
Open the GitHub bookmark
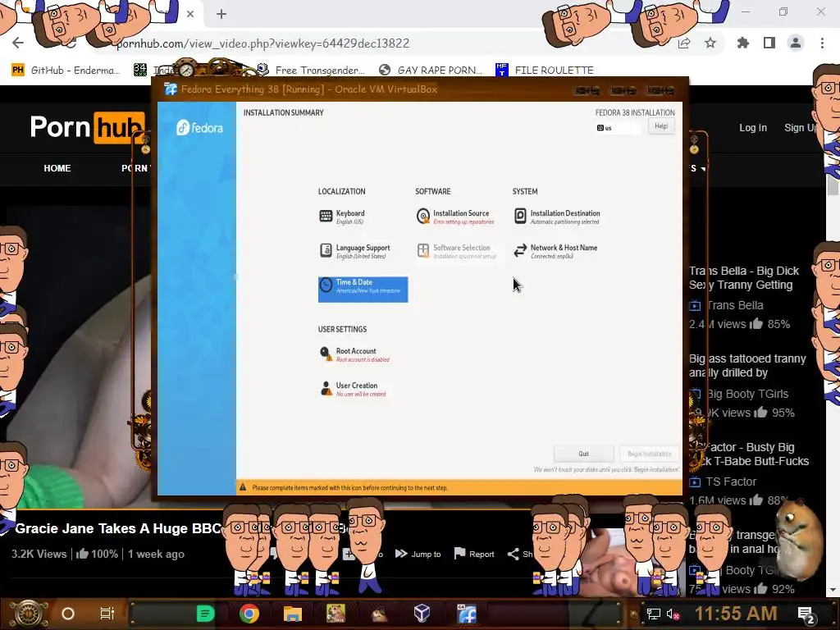[x=66, y=71]
